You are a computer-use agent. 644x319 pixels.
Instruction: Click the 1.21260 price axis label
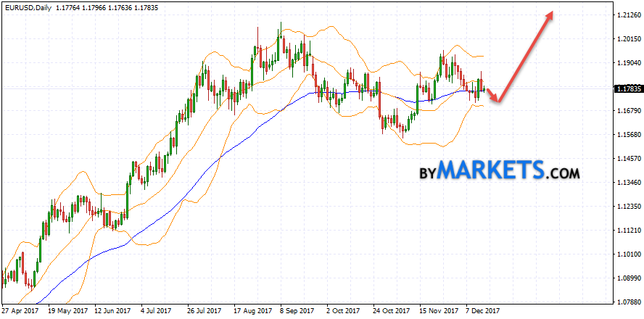click(624, 15)
